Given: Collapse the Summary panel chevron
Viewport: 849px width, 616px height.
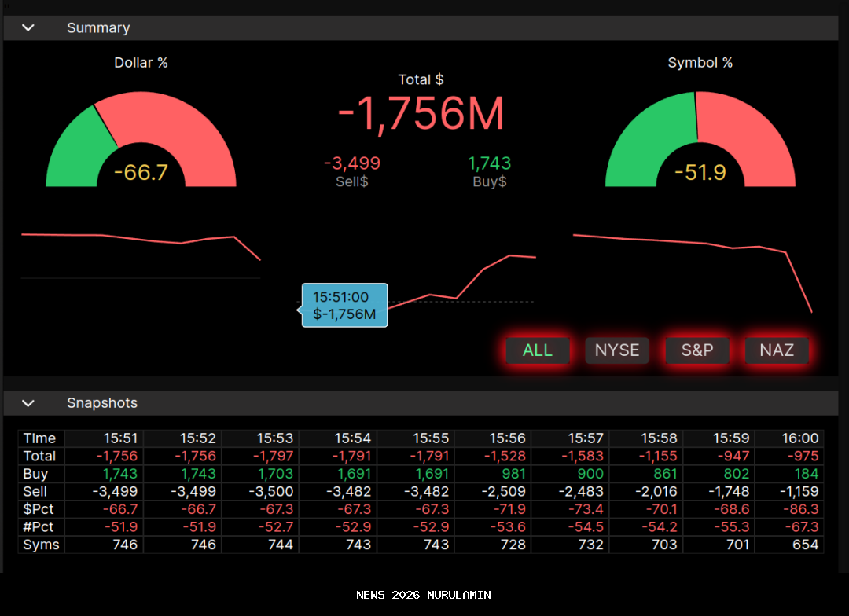Looking at the screenshot, I should [28, 27].
